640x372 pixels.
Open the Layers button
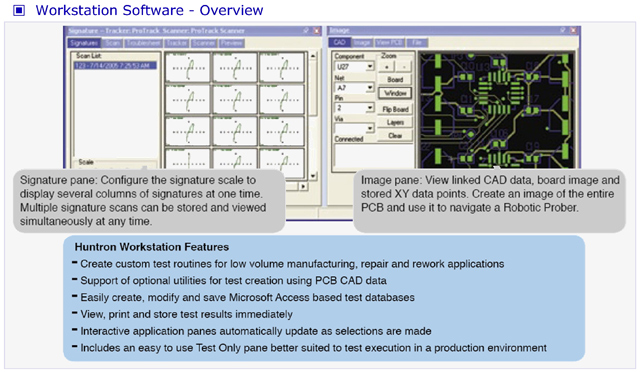395,122
